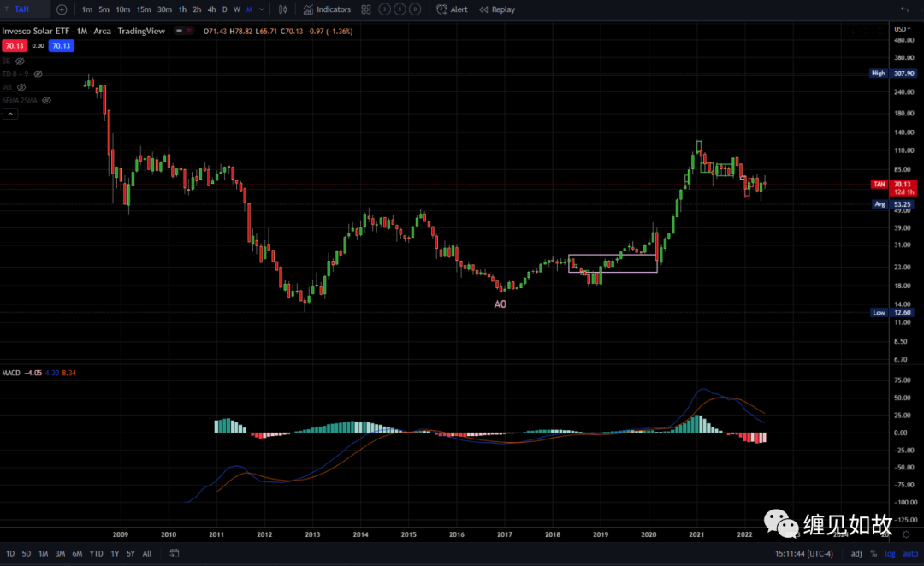Click the blue 70.13 buy button
This screenshot has height=566, width=924.
pyautogui.click(x=62, y=46)
